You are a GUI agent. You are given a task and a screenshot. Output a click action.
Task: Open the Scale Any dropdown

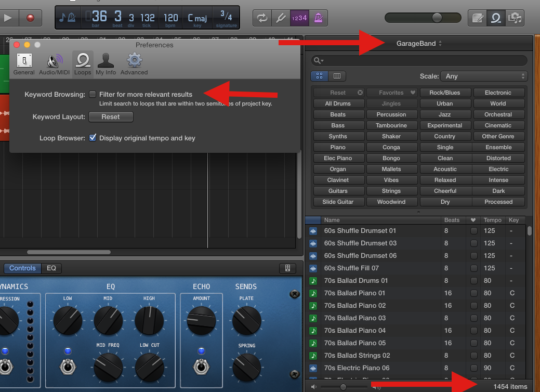click(x=484, y=76)
